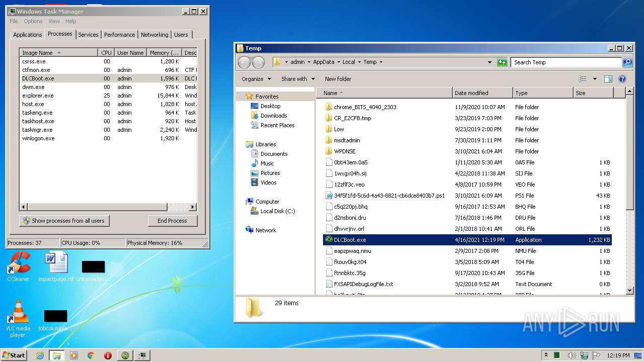Click the change view icon
Viewport: 644px width, 362px height.
(583, 79)
